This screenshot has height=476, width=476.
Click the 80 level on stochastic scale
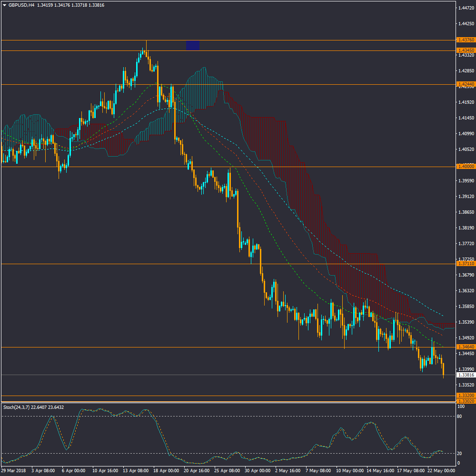pyautogui.click(x=460, y=429)
